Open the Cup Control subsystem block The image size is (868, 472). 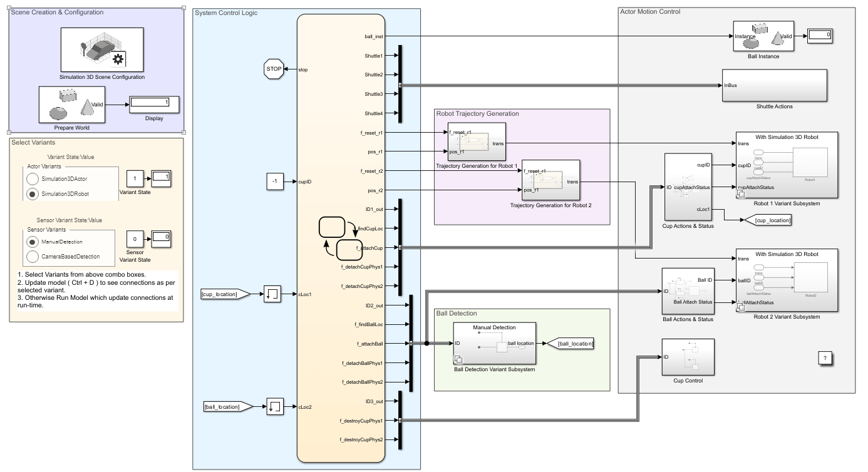point(687,357)
